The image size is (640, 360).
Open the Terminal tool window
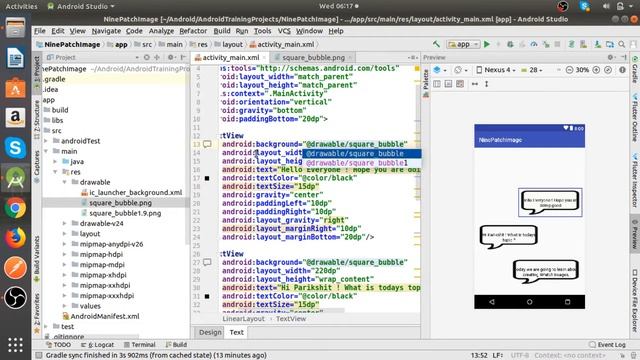[140, 345]
